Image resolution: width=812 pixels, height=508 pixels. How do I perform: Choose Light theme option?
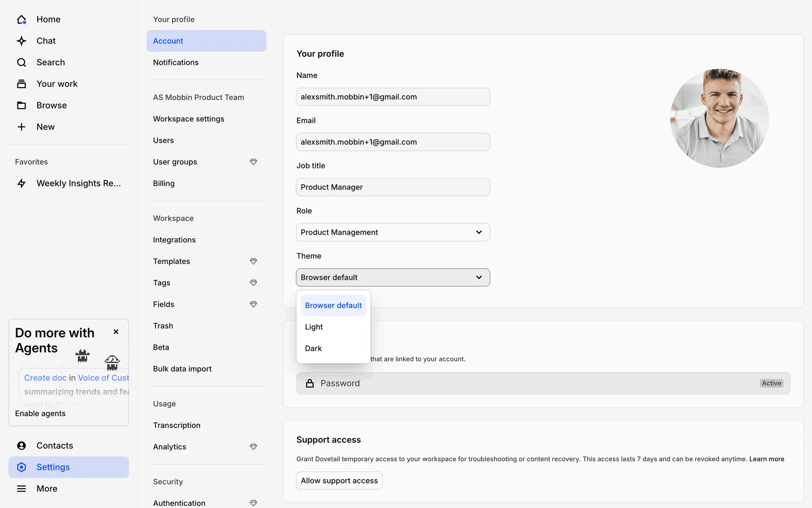[314, 327]
